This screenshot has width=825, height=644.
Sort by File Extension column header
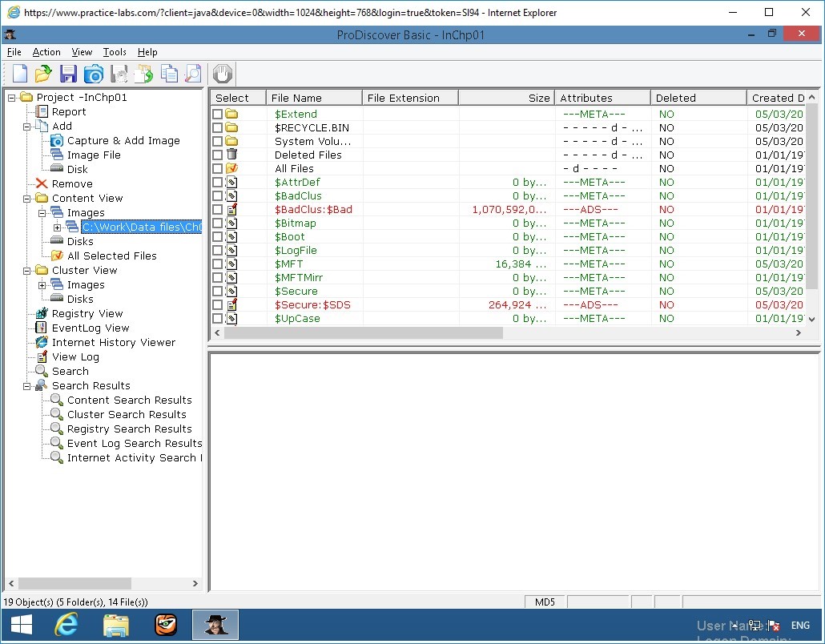pos(410,98)
